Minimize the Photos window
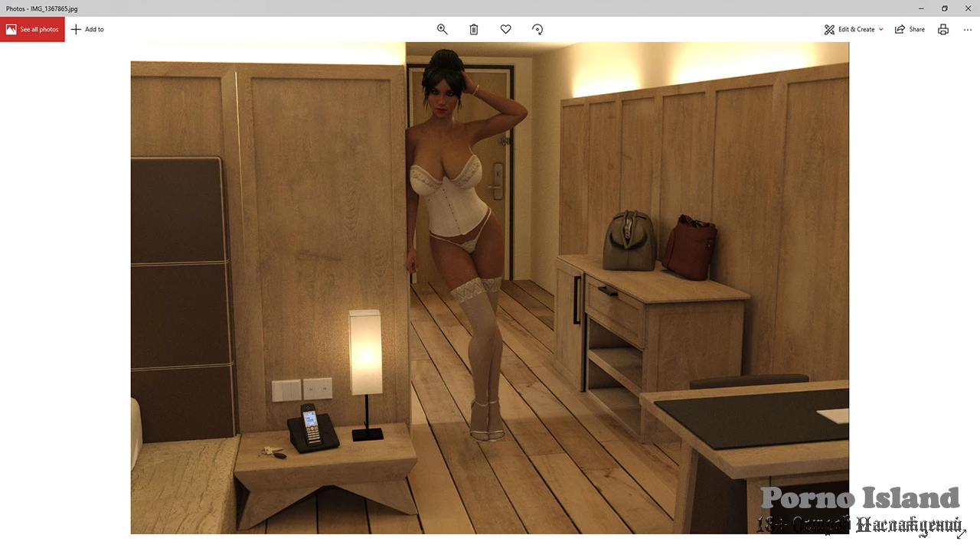Screen dimensions: 980x551 (920, 8)
